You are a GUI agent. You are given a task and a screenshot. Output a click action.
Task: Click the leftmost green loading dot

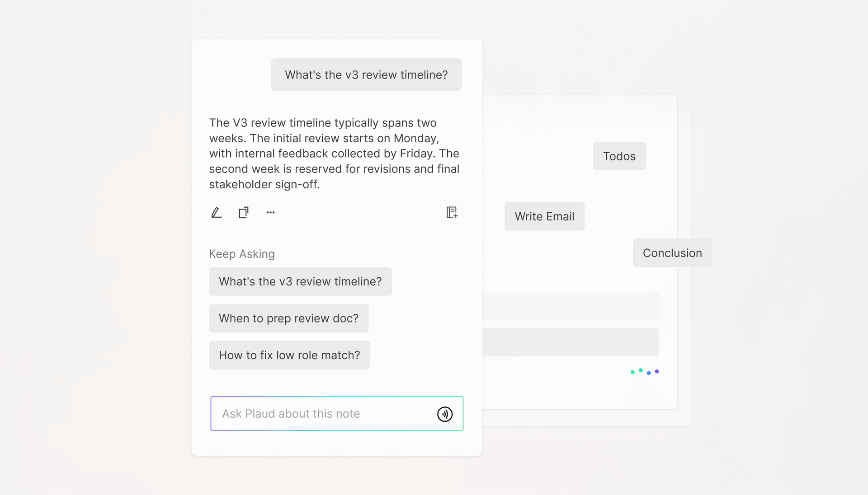click(632, 372)
